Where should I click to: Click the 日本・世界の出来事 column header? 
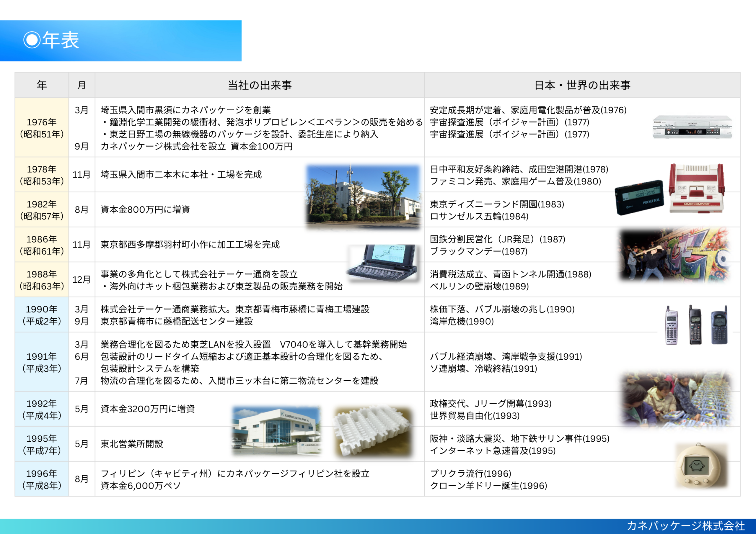(x=582, y=85)
